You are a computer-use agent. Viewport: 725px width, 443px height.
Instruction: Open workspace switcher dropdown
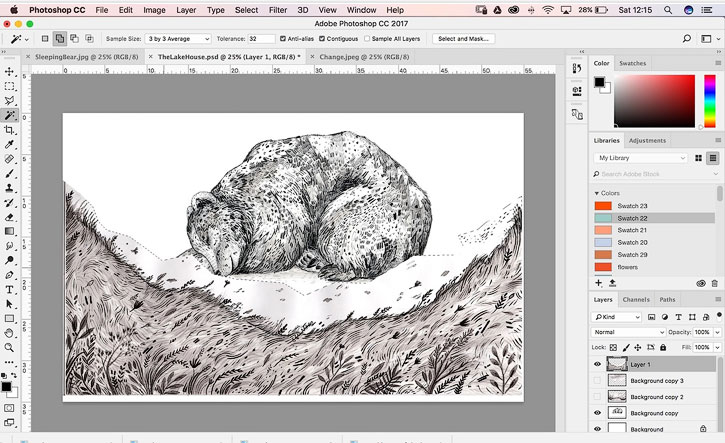(x=710, y=39)
